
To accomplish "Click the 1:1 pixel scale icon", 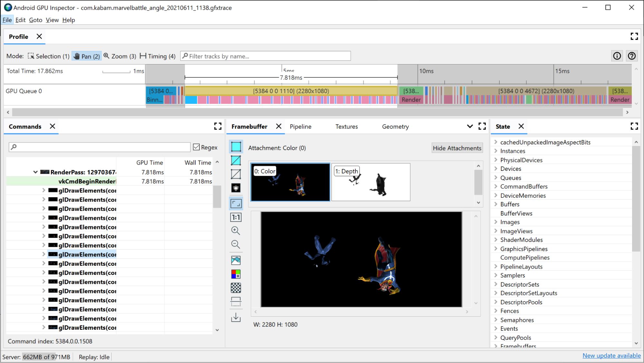I will (236, 217).
